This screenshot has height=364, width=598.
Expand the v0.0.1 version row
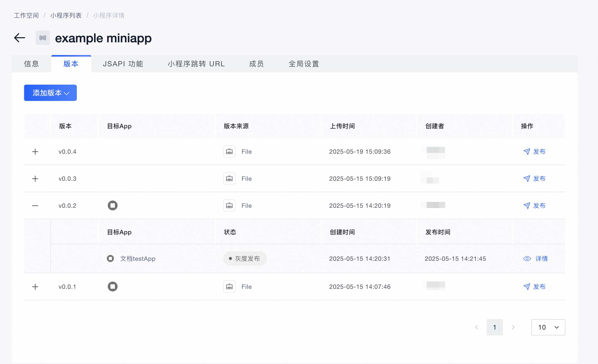pyautogui.click(x=35, y=287)
